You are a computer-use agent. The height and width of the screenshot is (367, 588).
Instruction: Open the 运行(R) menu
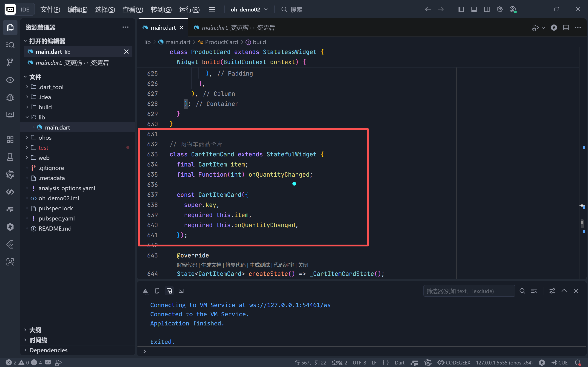pos(189,9)
